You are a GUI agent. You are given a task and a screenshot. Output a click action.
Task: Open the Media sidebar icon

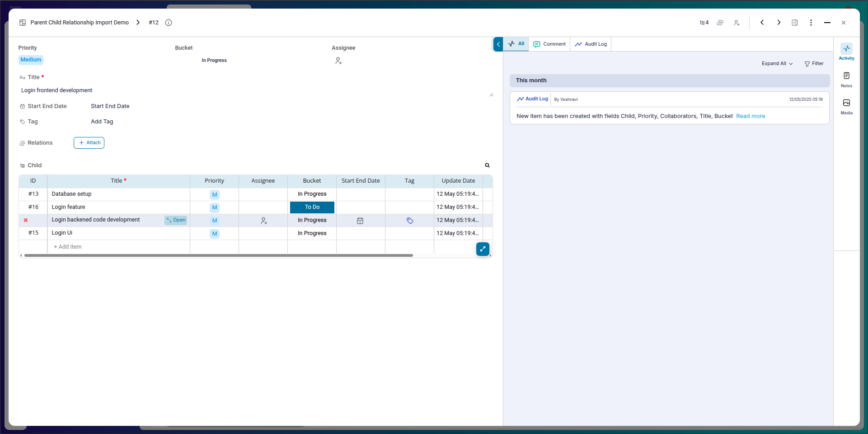coord(846,107)
